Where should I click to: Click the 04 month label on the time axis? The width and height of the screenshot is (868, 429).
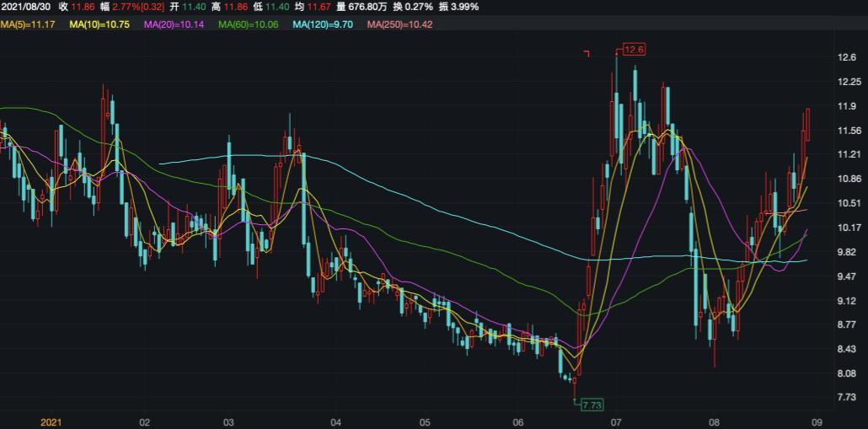[335, 421]
